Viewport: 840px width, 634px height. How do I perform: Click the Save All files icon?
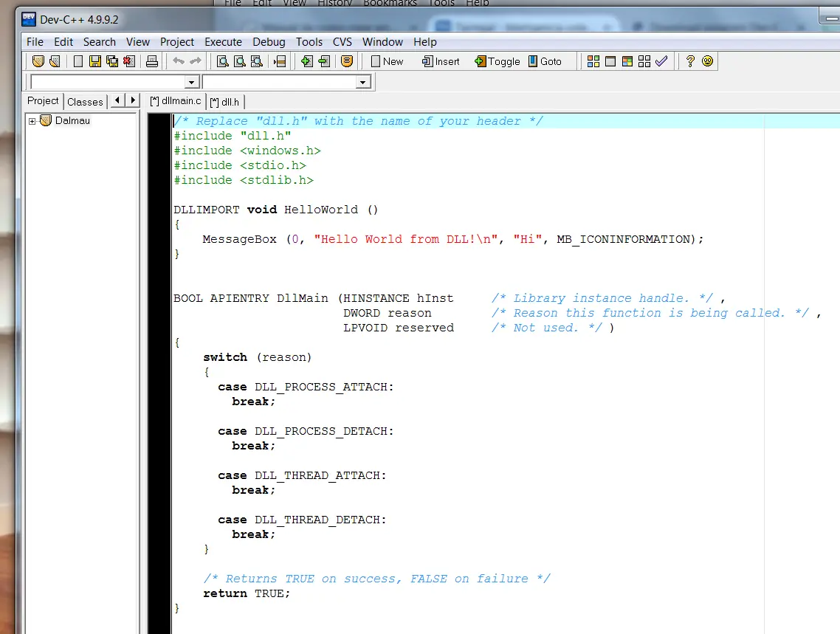coord(112,61)
